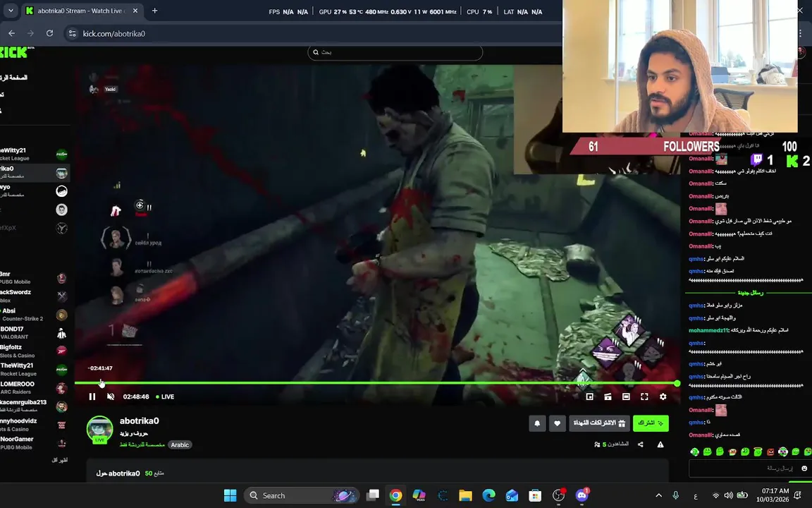Open abotrika0 channel avatar
This screenshot has width=812, height=508.
click(x=99, y=430)
